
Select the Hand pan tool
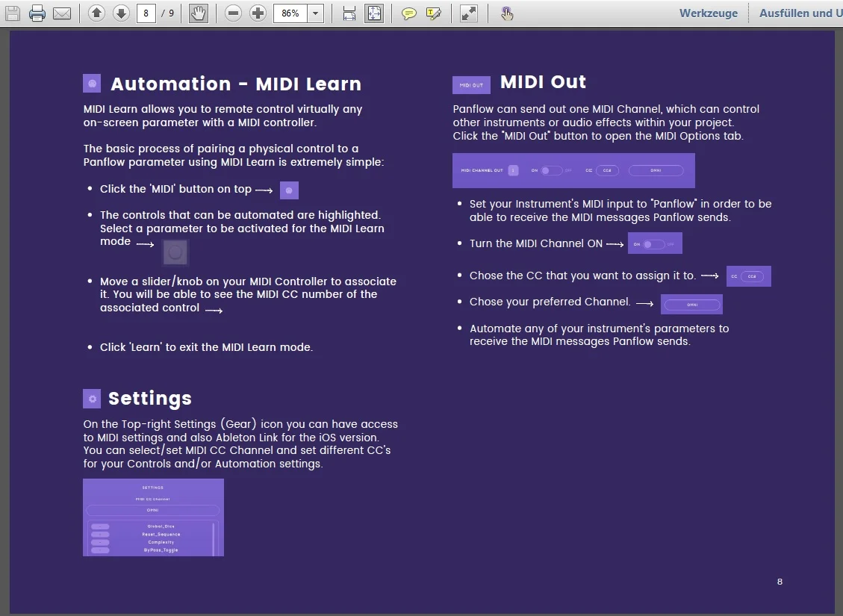coord(199,13)
